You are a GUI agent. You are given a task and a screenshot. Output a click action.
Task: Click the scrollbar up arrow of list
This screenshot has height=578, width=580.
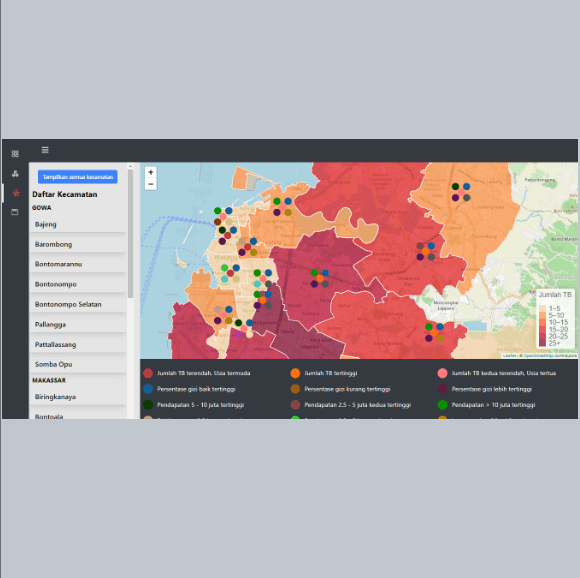tap(130, 166)
